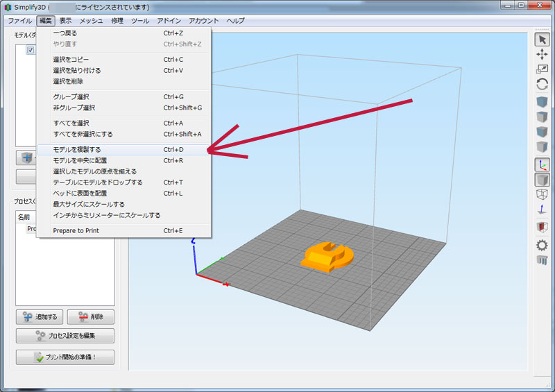Open the ヘルプ menu
Viewport: 555px width, 392px height.
(235, 21)
